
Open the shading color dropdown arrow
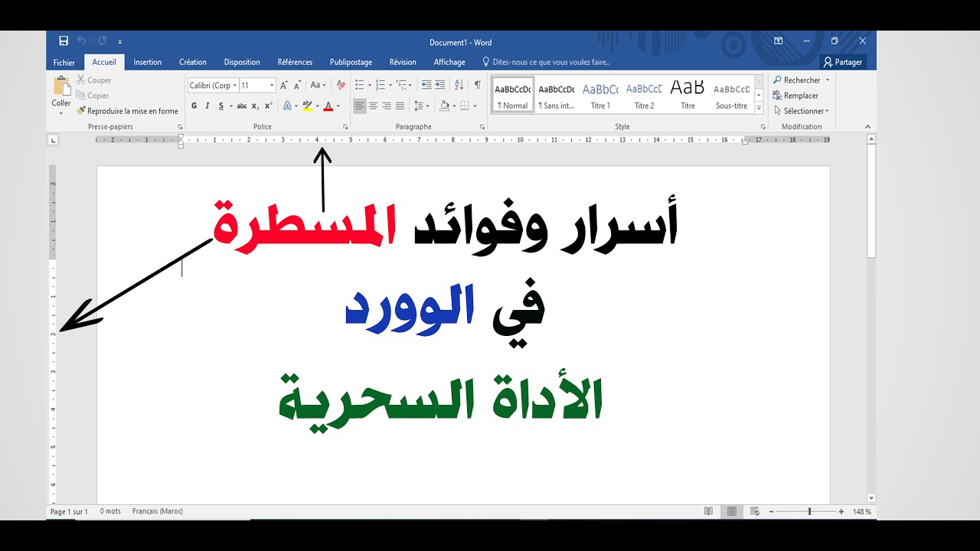(x=454, y=106)
